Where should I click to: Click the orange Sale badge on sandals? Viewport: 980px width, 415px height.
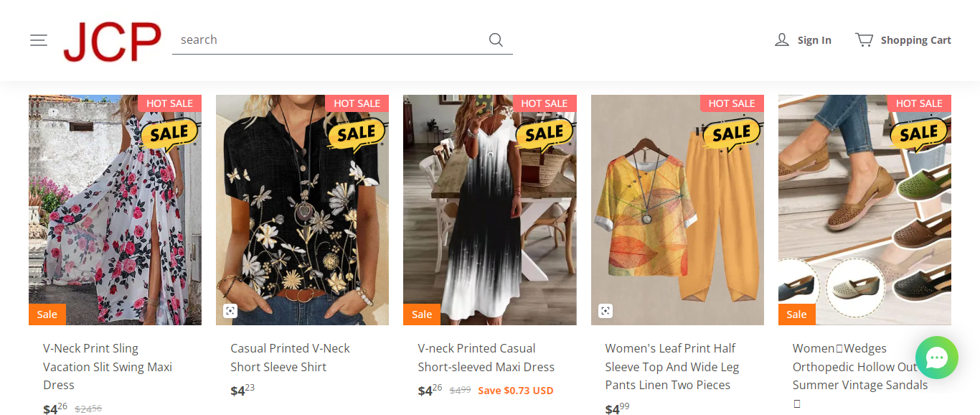[x=796, y=314]
